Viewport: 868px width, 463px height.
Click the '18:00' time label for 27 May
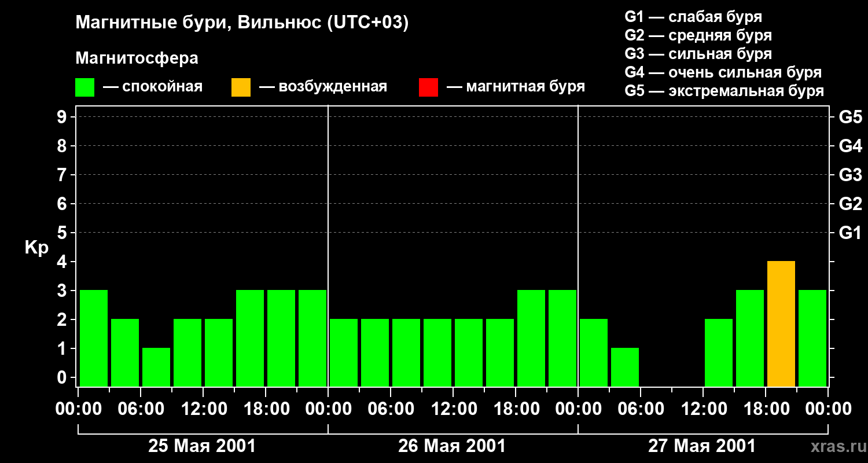coord(766,409)
